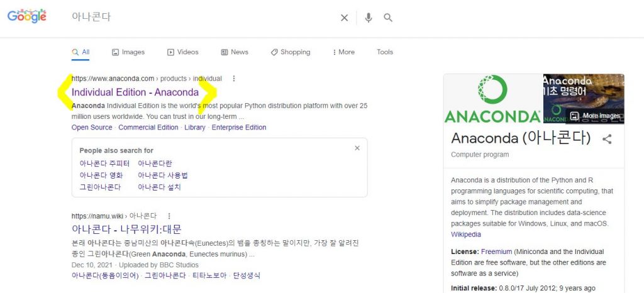Open the News tab
The image size is (644, 293).
click(x=234, y=52)
